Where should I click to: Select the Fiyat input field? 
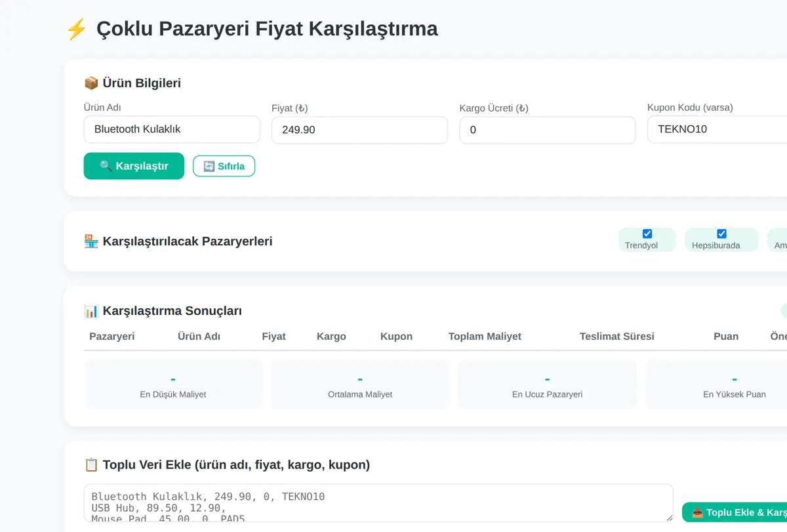[359, 130]
